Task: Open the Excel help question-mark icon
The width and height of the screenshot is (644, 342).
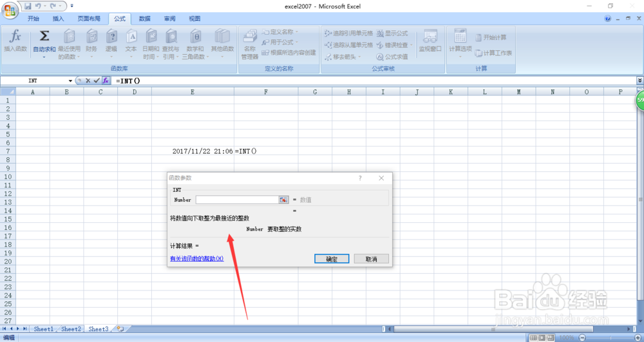Action: [608, 19]
